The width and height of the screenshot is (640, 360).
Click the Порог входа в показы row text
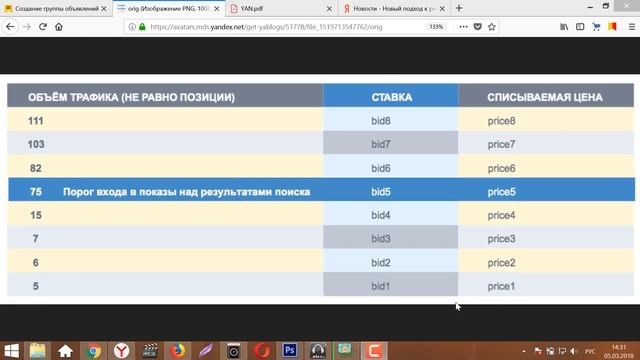187,192
